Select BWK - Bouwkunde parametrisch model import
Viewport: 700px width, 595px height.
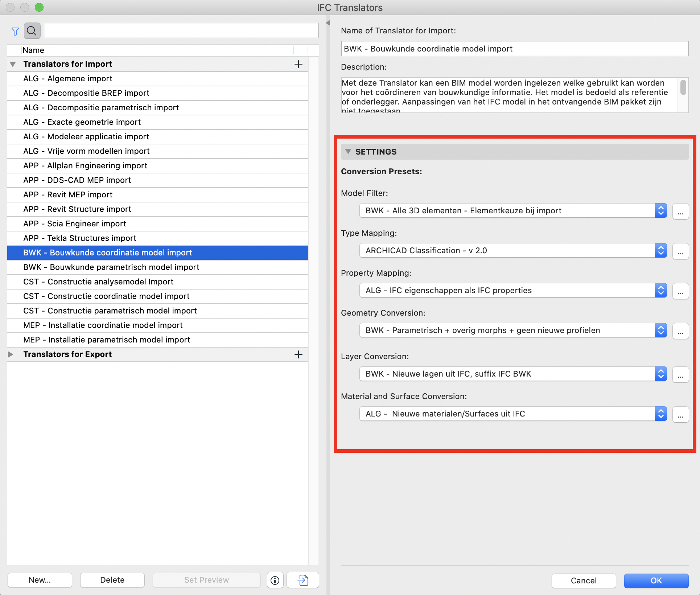pos(158,267)
